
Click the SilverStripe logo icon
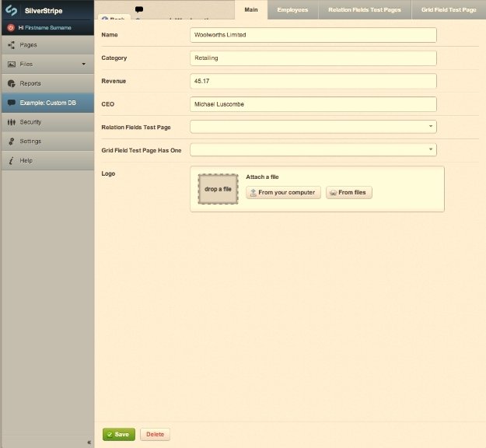[11, 10]
